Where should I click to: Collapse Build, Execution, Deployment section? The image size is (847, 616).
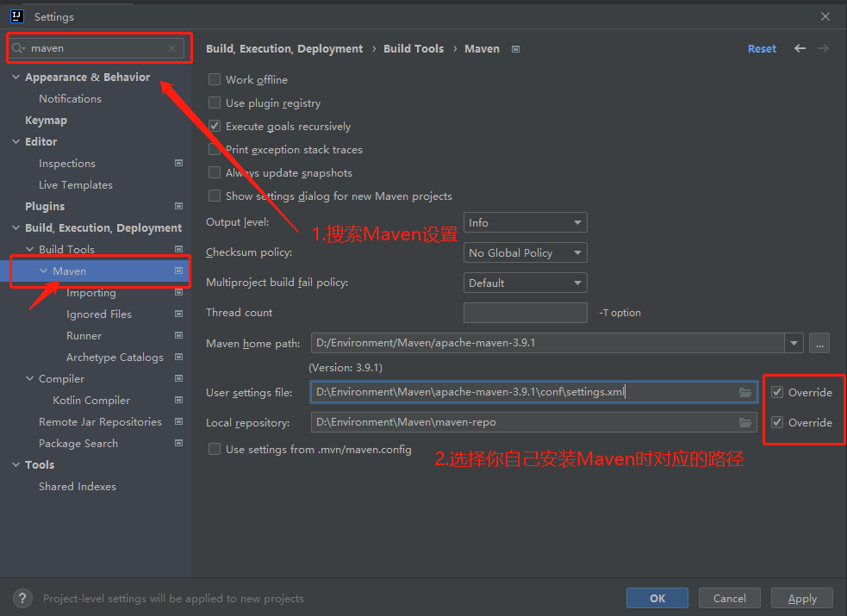click(x=16, y=227)
